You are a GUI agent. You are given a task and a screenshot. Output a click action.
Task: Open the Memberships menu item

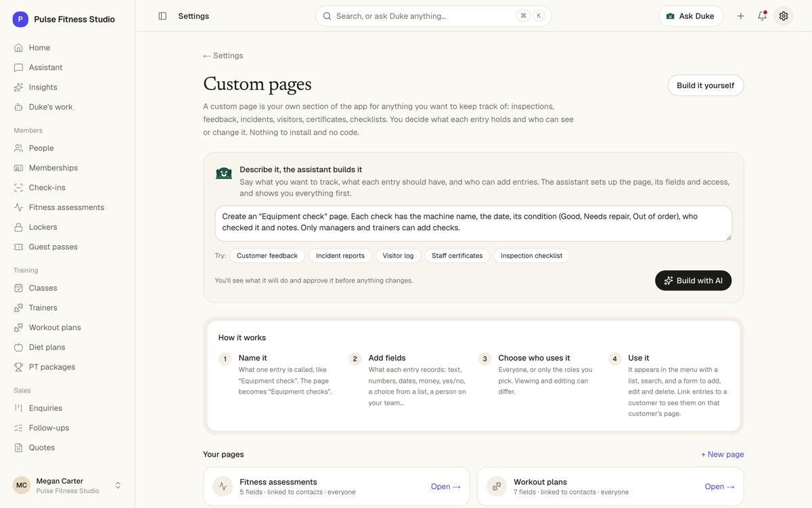pos(67,168)
